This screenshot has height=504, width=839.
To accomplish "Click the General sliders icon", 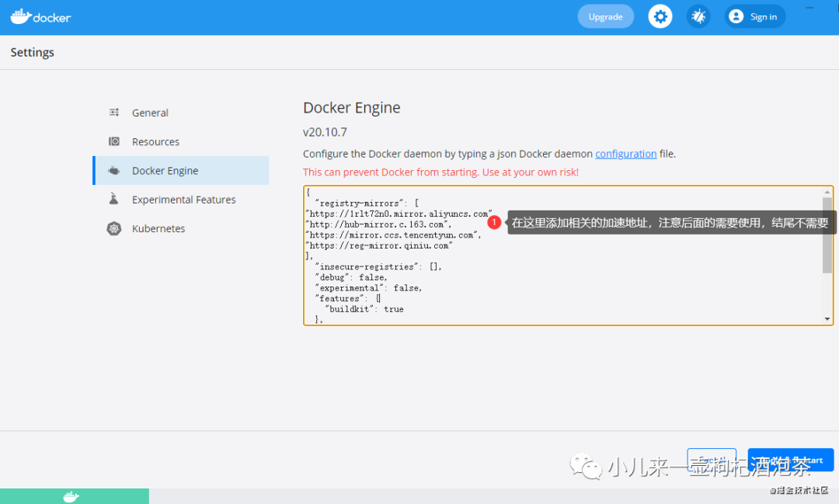I will [x=114, y=113].
